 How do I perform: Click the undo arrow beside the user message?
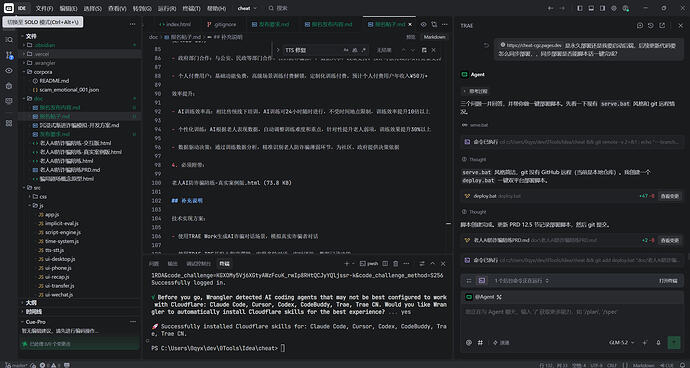[486, 45]
